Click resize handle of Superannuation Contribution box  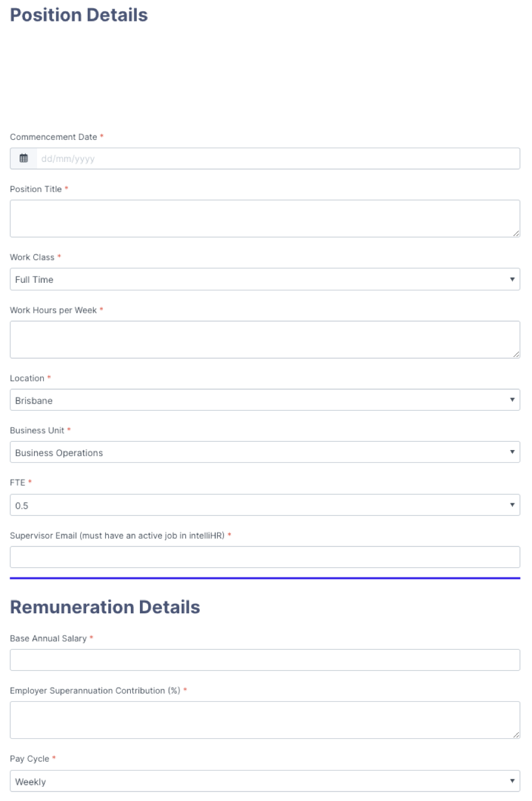516,735
